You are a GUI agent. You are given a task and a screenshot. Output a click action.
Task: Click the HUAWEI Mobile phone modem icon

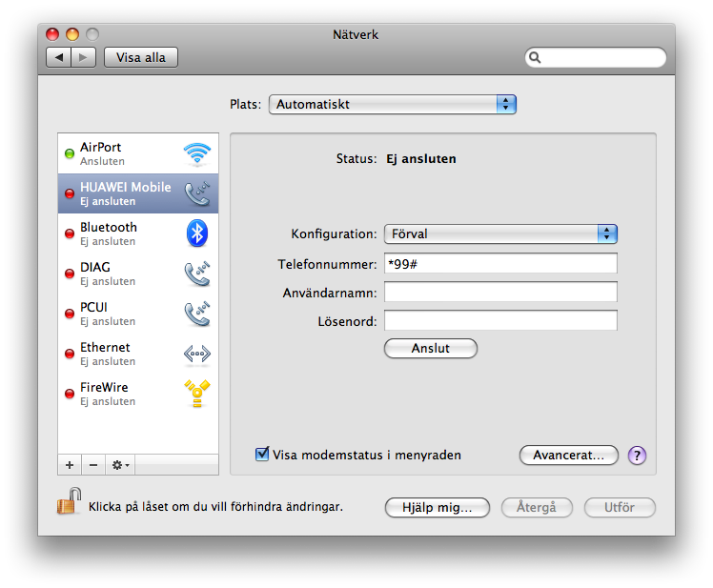click(197, 193)
